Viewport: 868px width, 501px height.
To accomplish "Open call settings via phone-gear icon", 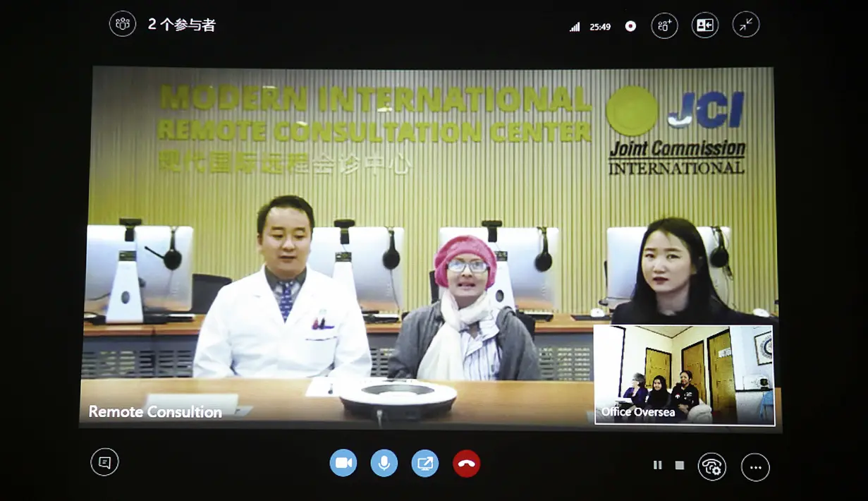I will point(712,466).
